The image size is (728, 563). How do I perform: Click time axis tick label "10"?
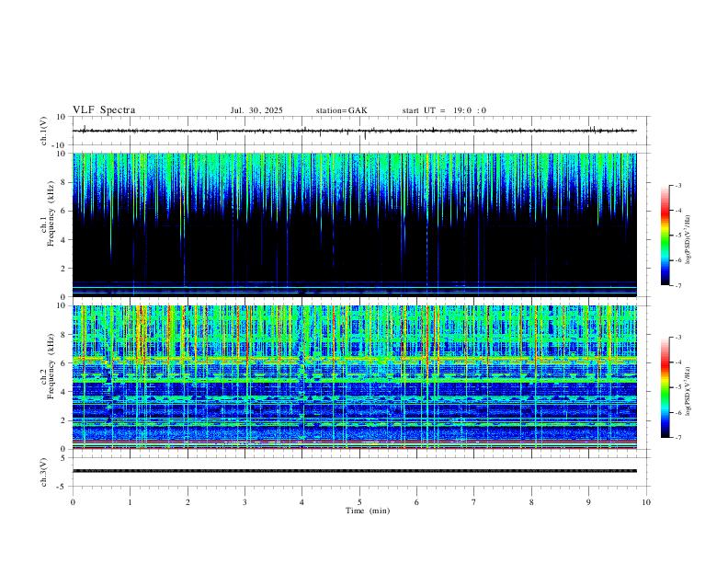[x=646, y=502]
